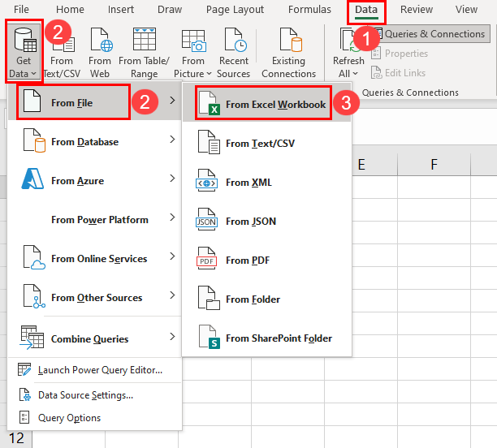Expand the Combine Queries submenu arrow
Viewport: 497px width, 448px height.
[172, 336]
